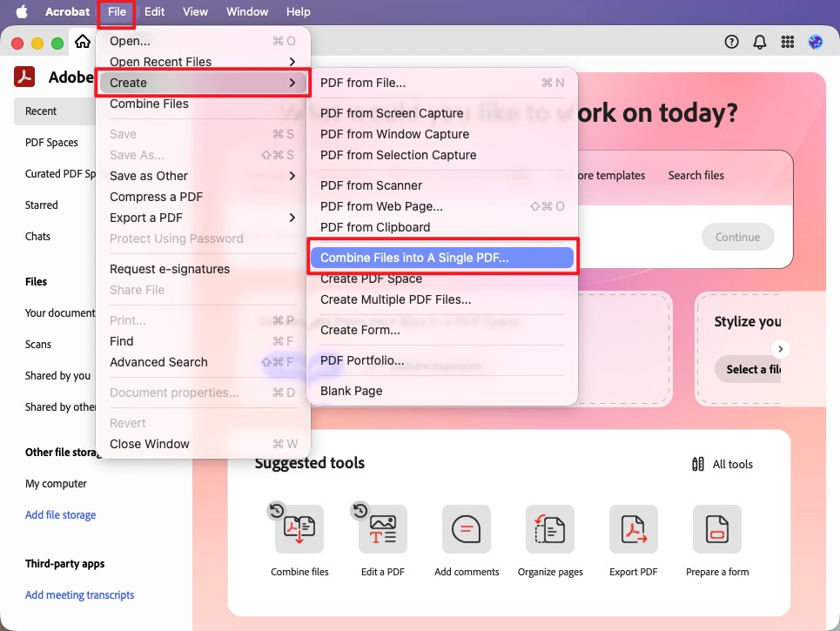Open My computer in sidebar
Image resolution: width=840 pixels, height=631 pixels.
56,484
